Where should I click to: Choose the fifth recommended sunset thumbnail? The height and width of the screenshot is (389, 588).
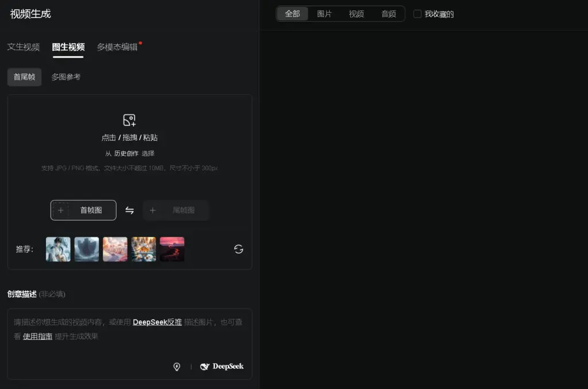pos(172,249)
